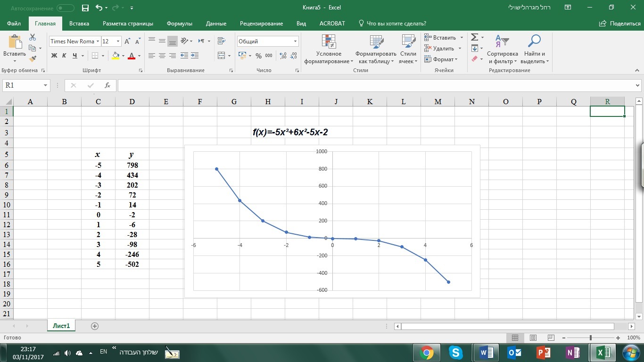The image size is (644, 362).
Task: Click the insert function fx icon
Action: [107, 85]
